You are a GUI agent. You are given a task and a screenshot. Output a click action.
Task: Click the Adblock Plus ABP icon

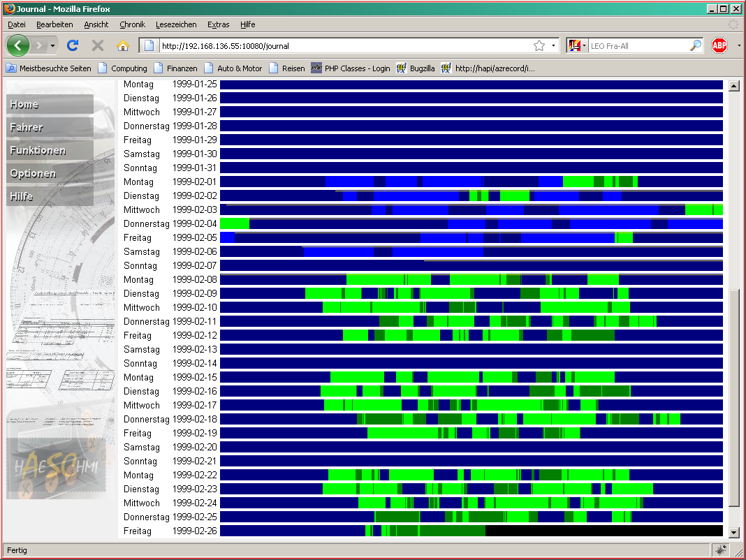pos(719,46)
